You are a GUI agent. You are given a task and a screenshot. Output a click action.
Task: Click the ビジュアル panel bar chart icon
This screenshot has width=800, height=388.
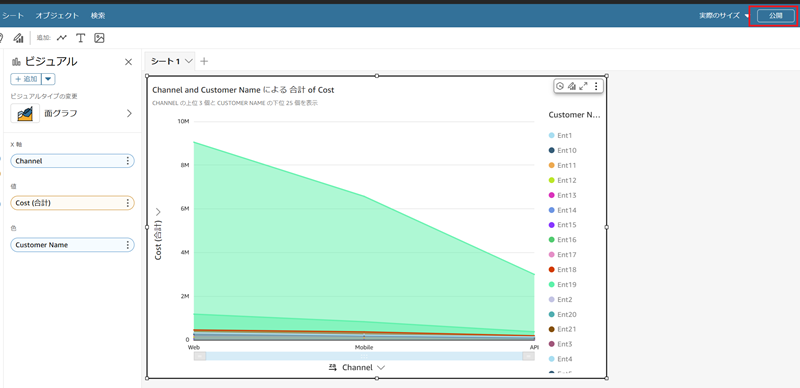pyautogui.click(x=16, y=62)
